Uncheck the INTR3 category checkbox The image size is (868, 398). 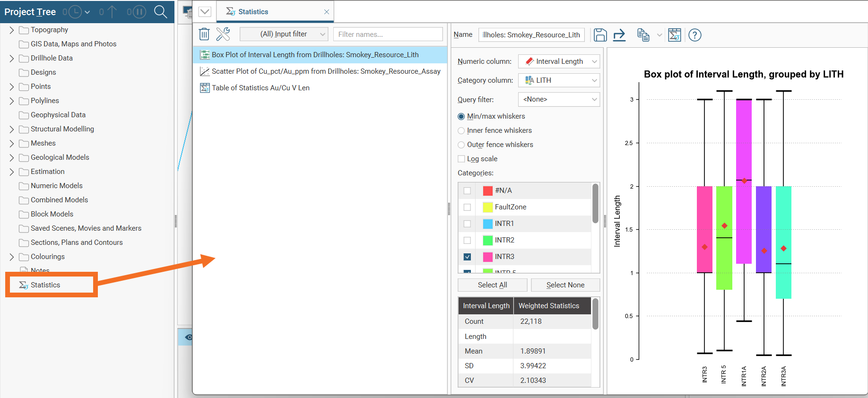tap(467, 257)
